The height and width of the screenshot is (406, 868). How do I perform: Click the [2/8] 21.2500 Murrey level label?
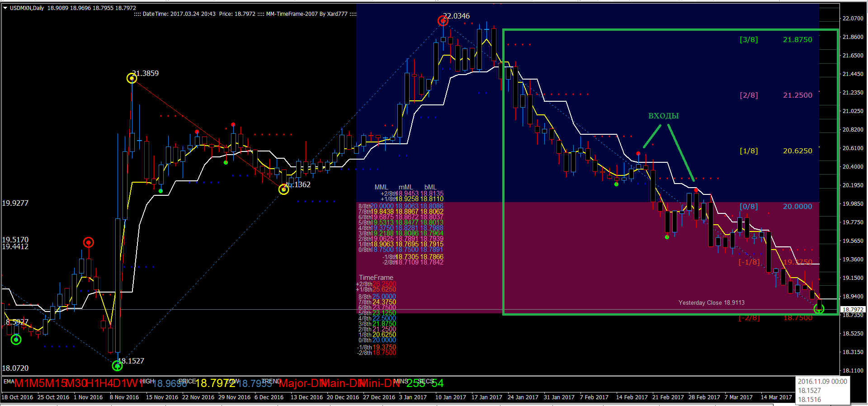(x=776, y=95)
